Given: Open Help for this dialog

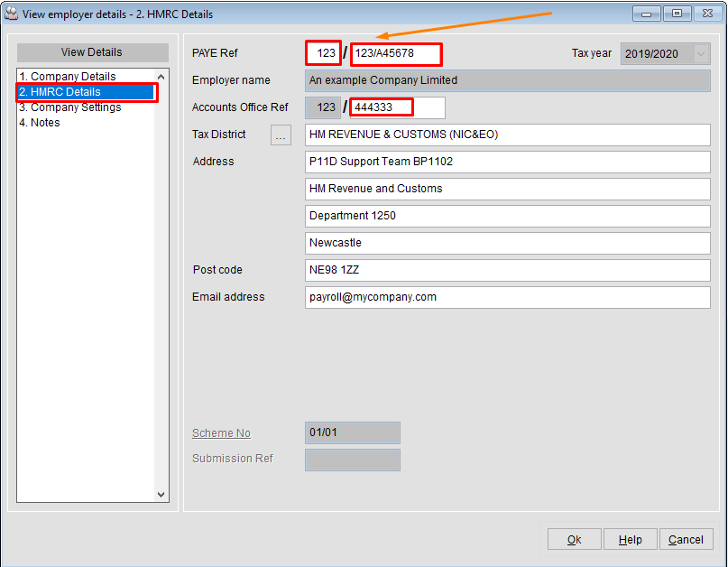Looking at the screenshot, I should coord(630,539).
